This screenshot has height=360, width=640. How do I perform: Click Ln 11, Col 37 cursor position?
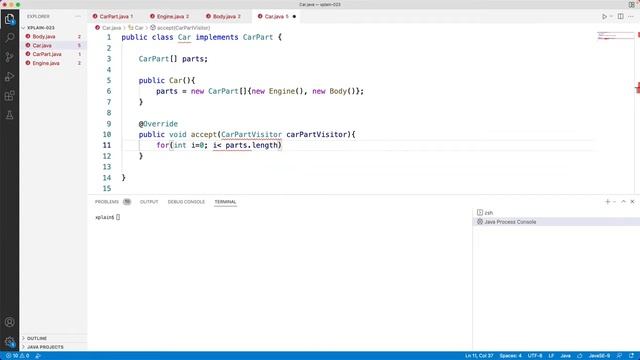point(479,356)
